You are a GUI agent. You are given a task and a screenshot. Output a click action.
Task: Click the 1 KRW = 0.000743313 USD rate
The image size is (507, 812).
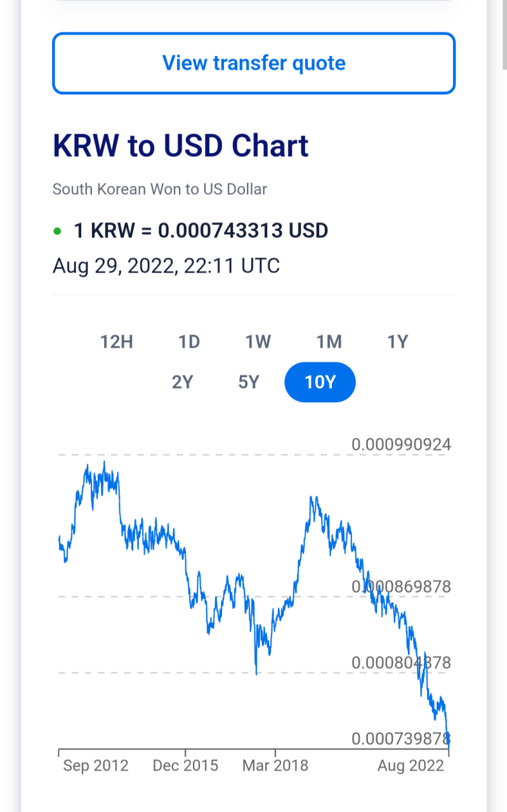[x=201, y=230]
